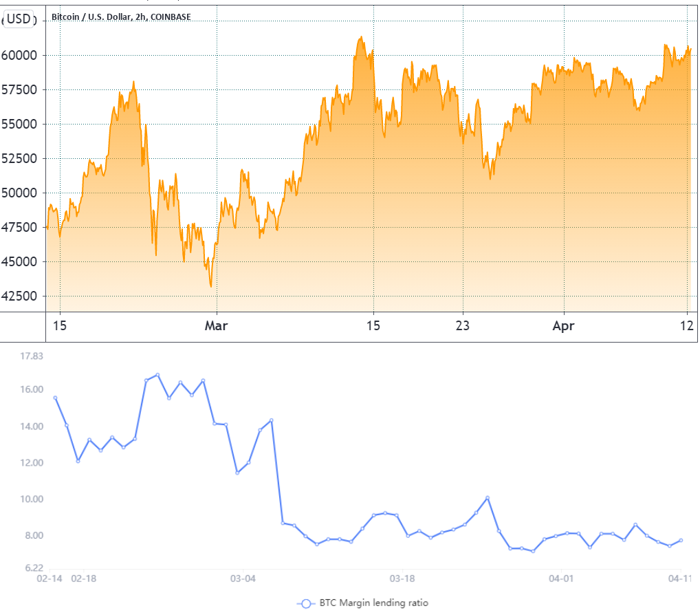Click the 50000 price axis label
Viewport: 700px width, 615px height.
point(19,193)
